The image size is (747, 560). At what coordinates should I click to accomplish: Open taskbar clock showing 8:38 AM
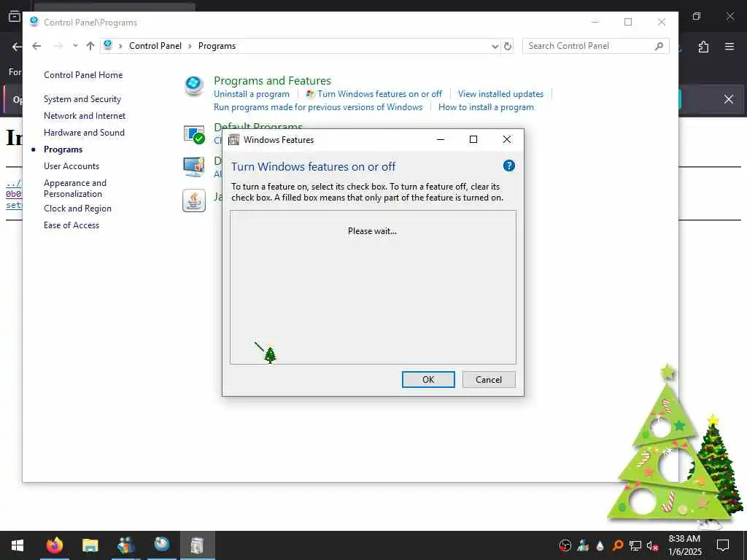(684, 545)
